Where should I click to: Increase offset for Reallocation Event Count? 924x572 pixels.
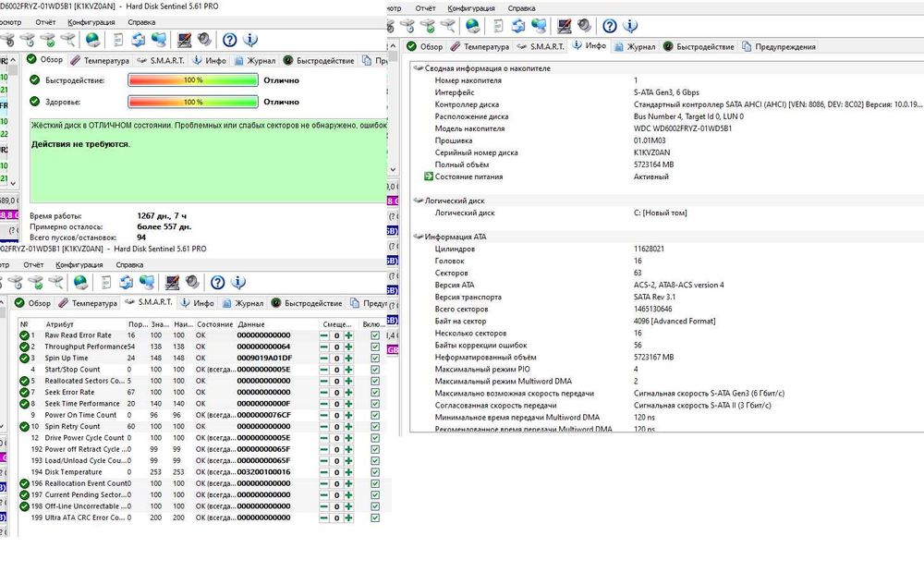349,483
